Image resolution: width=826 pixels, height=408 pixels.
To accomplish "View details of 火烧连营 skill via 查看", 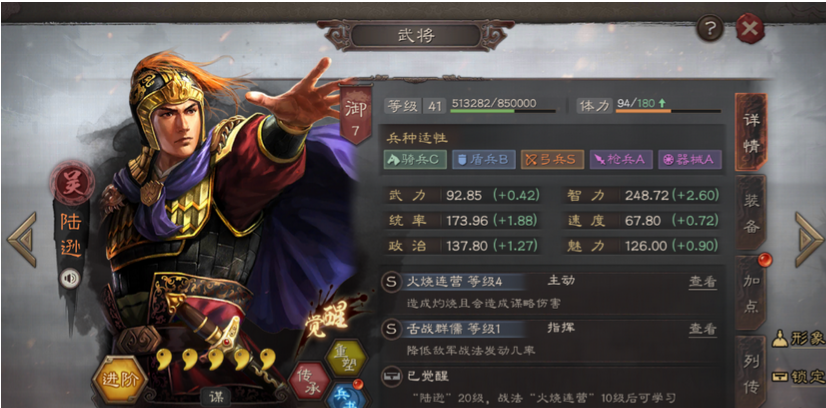I will (x=703, y=282).
